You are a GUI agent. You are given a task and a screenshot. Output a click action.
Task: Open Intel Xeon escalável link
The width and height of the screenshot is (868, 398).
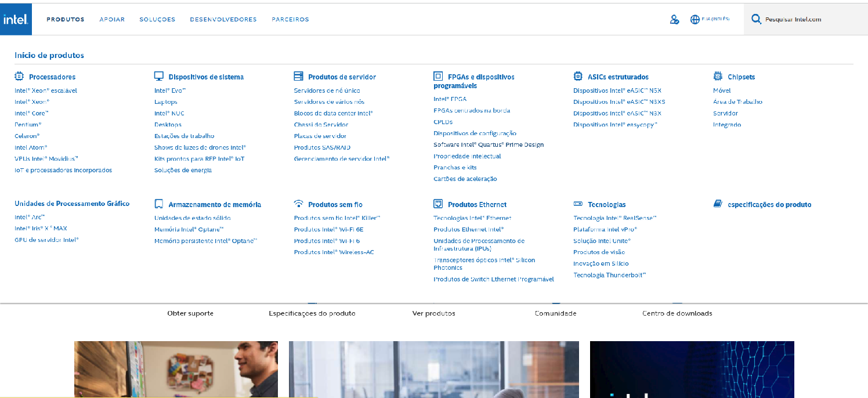click(x=46, y=91)
